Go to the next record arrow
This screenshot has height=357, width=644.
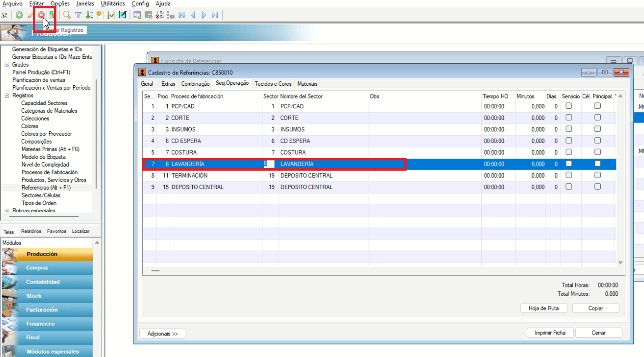(x=204, y=15)
